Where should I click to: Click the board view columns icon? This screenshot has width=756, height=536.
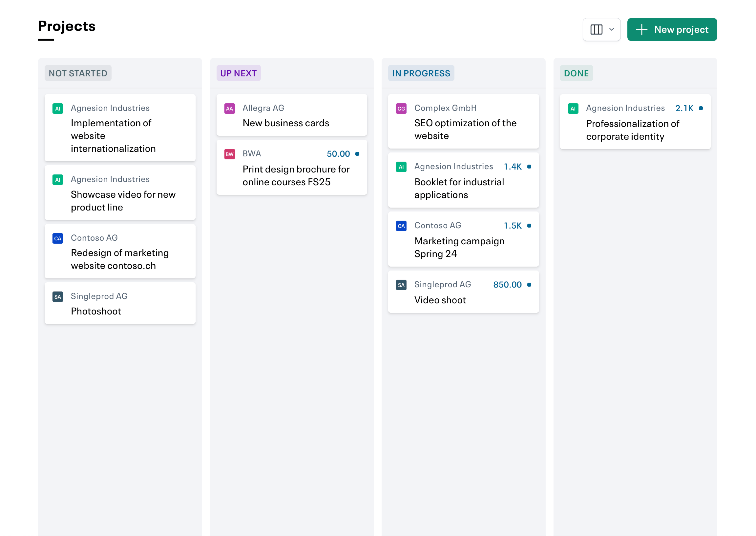pos(596,29)
